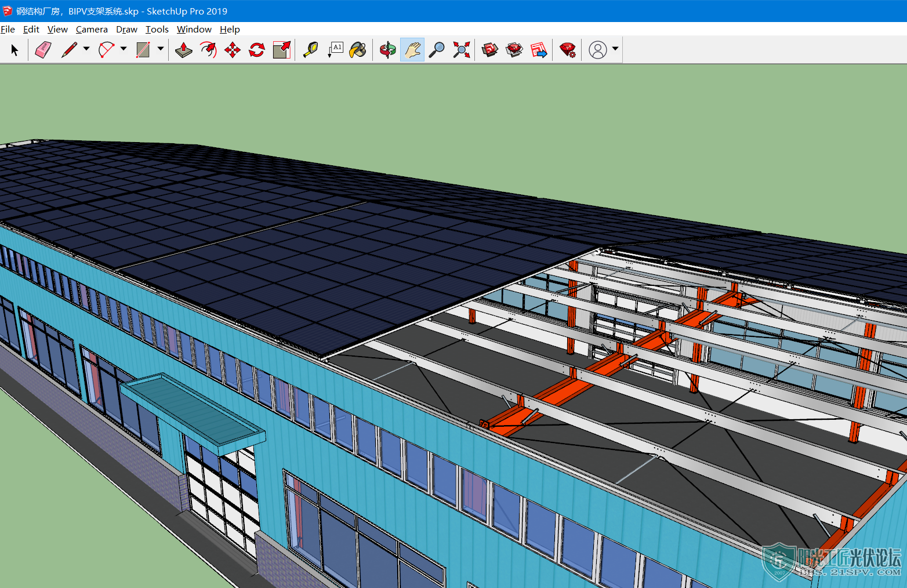Select the Scale tool
Image resolution: width=907 pixels, height=588 pixels.
point(281,50)
